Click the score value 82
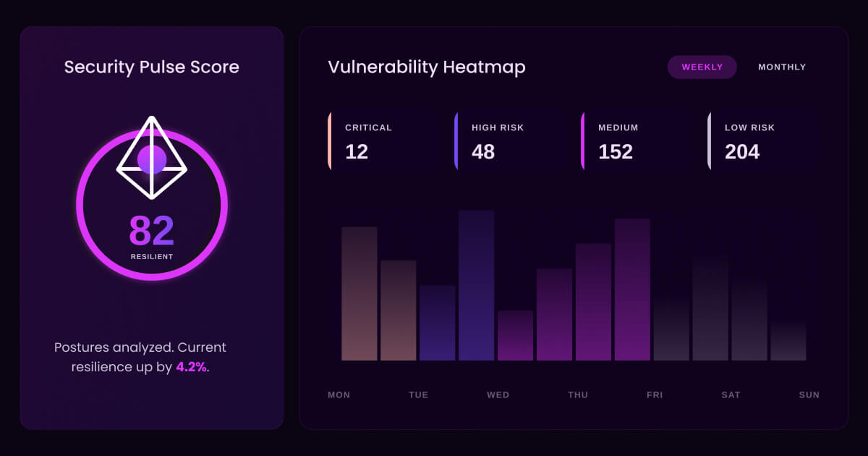 pos(152,231)
